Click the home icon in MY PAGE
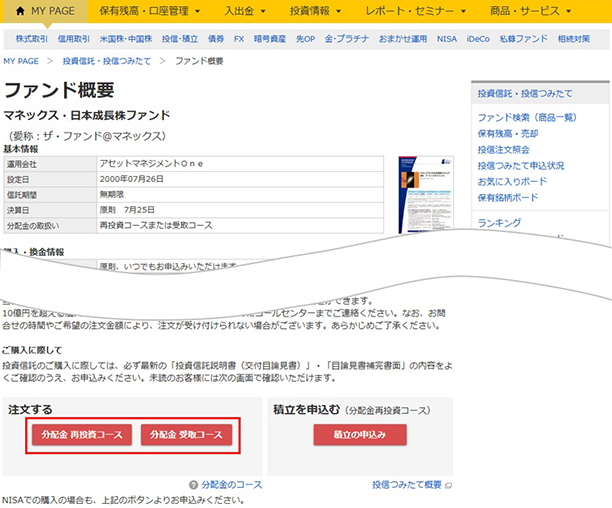Screen dimensions: 612x508 click(20, 11)
